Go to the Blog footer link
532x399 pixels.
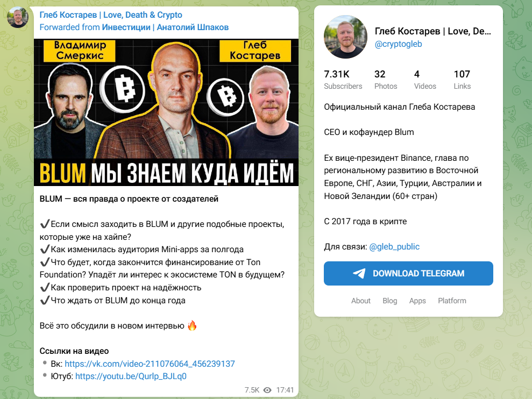390,301
